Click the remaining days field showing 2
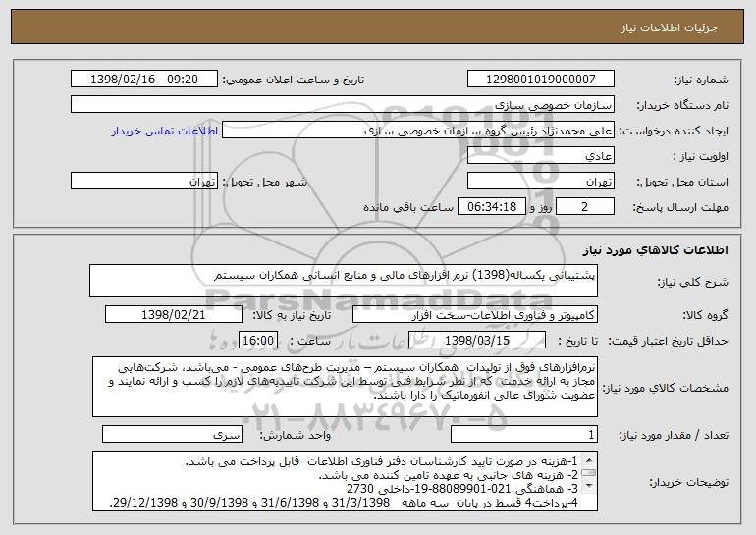This screenshot has height=535, width=756. click(585, 207)
